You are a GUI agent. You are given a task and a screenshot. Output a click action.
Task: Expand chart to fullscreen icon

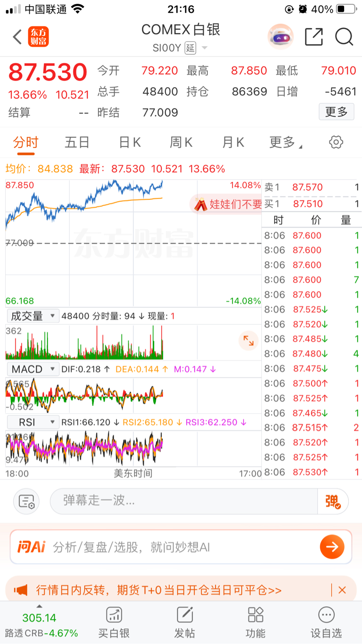248,340
